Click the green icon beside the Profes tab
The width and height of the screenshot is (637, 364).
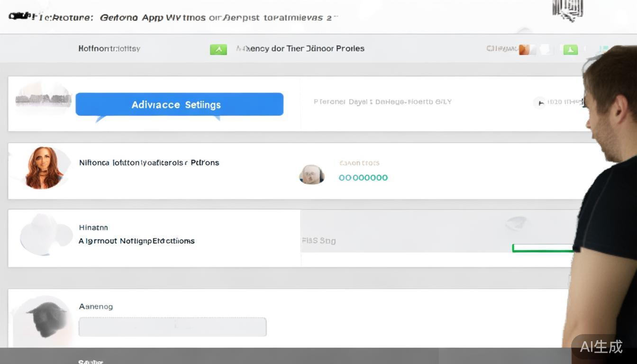218,49
